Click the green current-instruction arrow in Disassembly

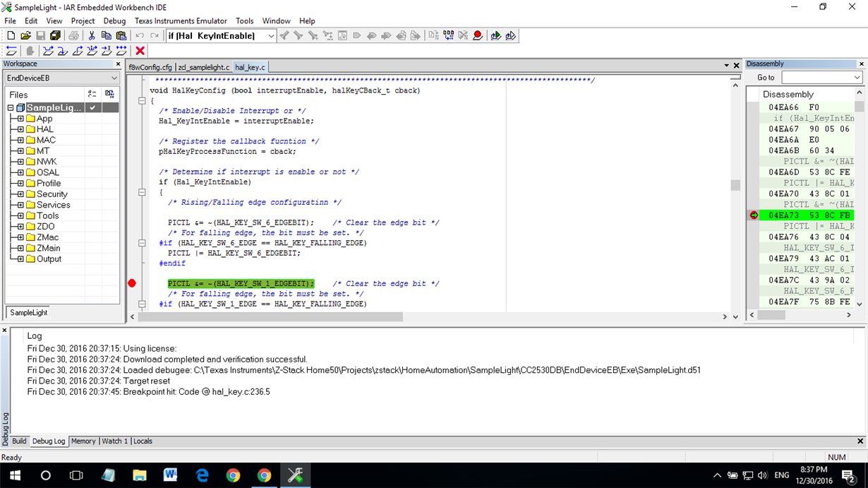point(754,215)
